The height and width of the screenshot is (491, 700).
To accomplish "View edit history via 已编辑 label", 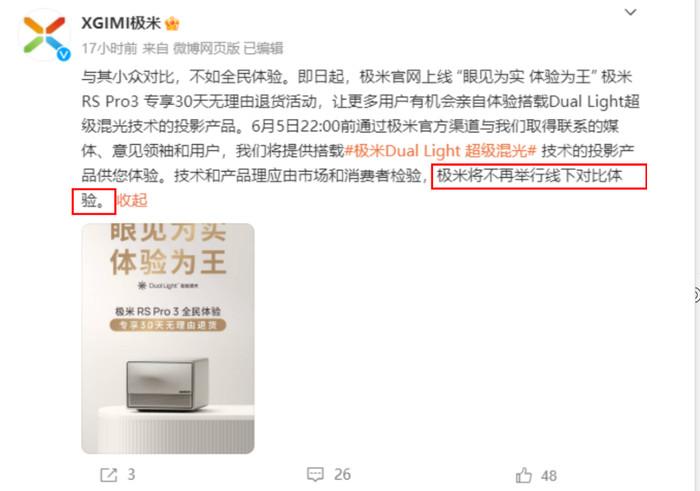I will (263, 48).
